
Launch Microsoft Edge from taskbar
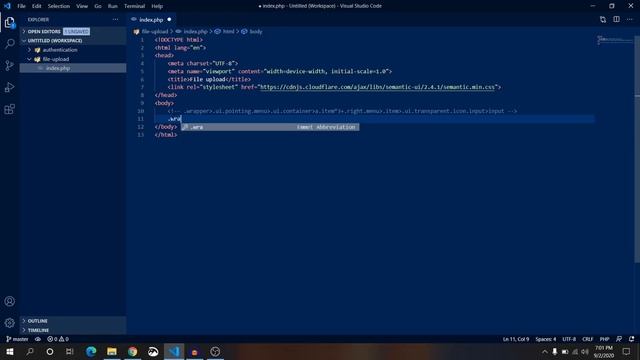point(91,351)
